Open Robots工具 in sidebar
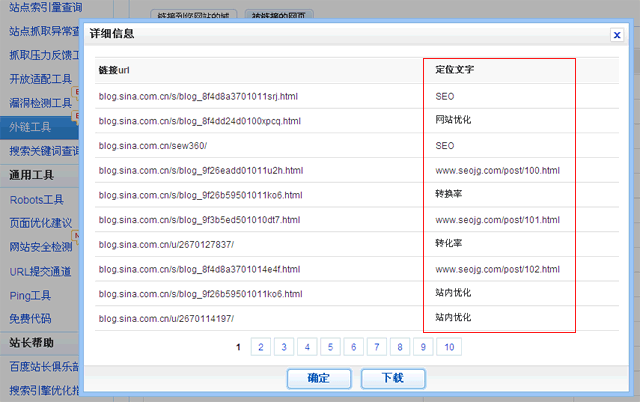640x402 pixels. [x=37, y=200]
